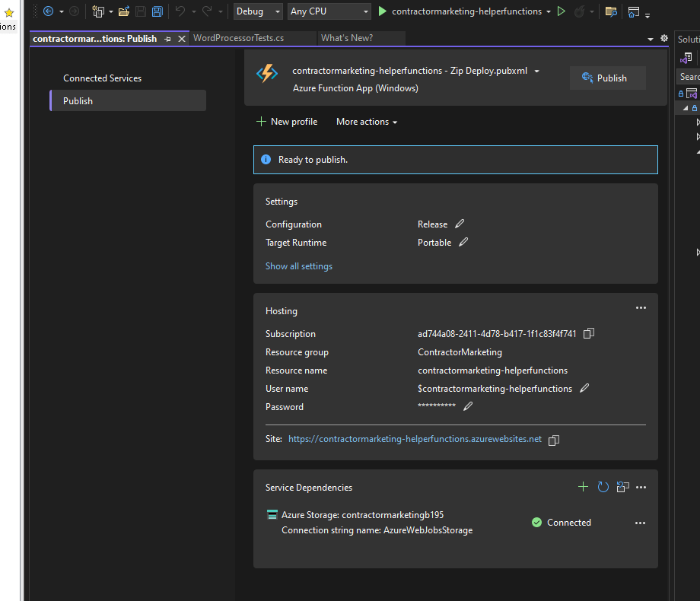
Task: Open the Zip Deploy.pubxml profile dropdown
Action: pyautogui.click(x=536, y=71)
